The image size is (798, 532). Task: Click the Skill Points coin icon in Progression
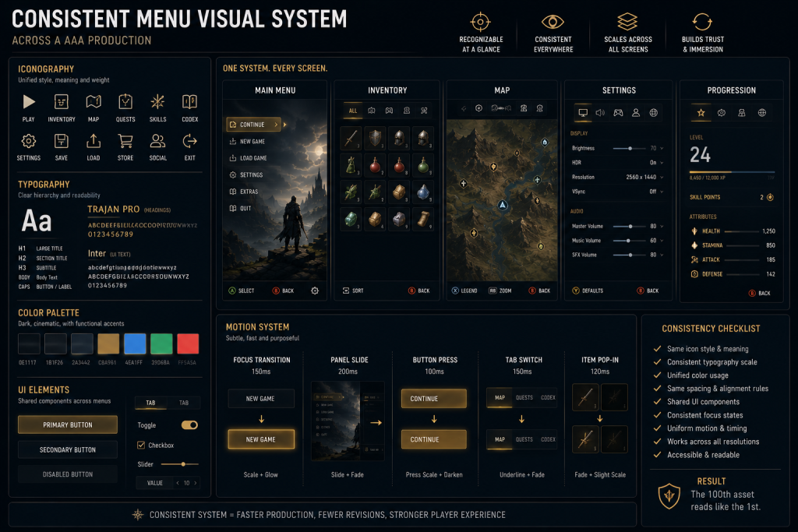click(770, 197)
